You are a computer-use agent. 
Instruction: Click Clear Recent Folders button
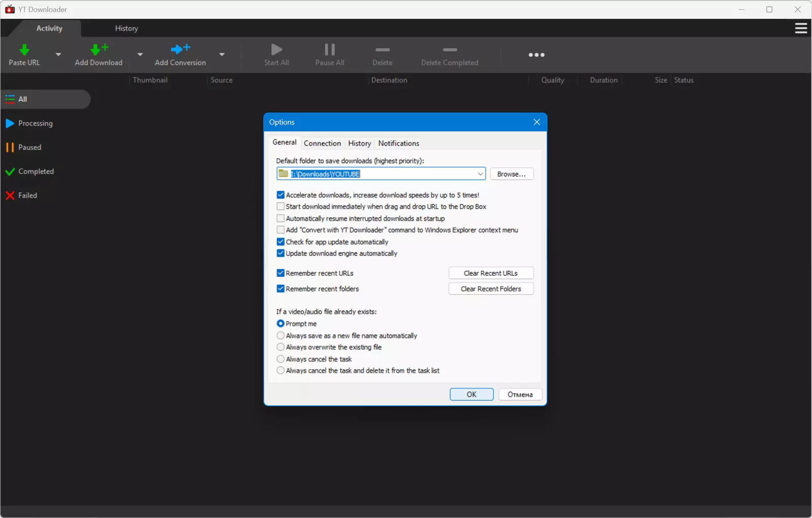491,289
